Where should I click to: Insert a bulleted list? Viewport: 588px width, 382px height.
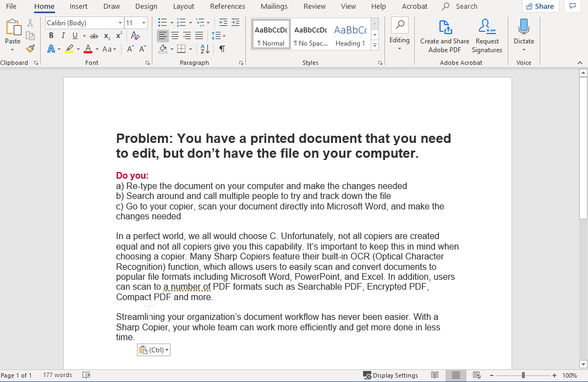coord(162,23)
